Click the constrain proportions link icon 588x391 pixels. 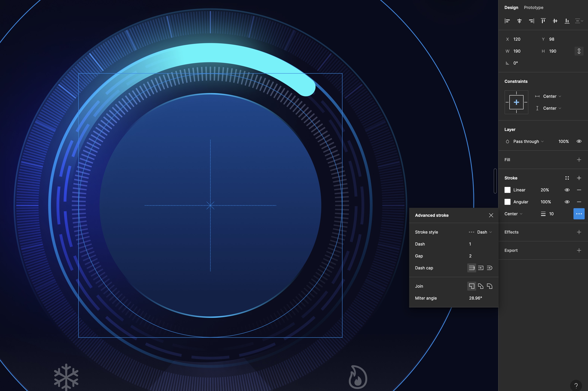coord(579,51)
